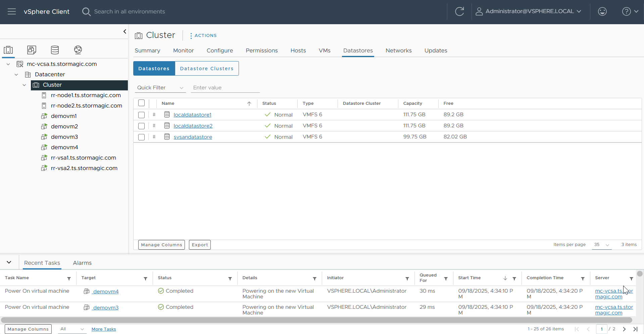644x334 pixels.
Task: Export the datastore list
Action: pyautogui.click(x=200, y=245)
